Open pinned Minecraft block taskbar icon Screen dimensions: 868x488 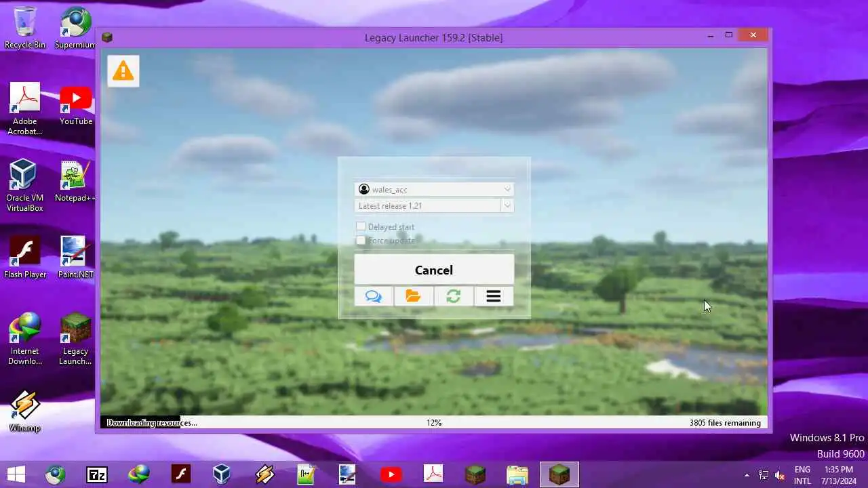475,474
